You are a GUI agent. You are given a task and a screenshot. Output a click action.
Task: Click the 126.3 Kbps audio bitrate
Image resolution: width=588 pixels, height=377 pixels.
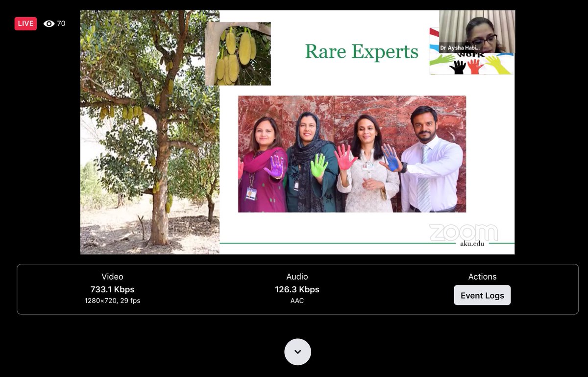[297, 289]
